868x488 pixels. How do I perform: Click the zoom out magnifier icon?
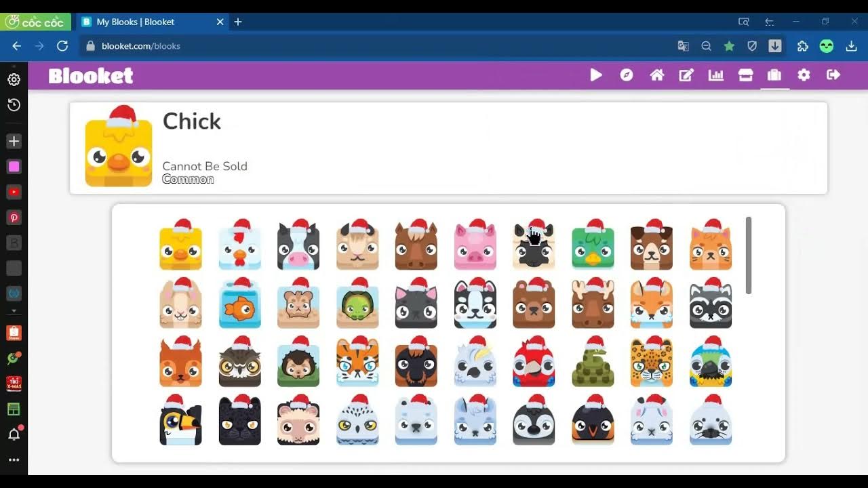point(706,46)
